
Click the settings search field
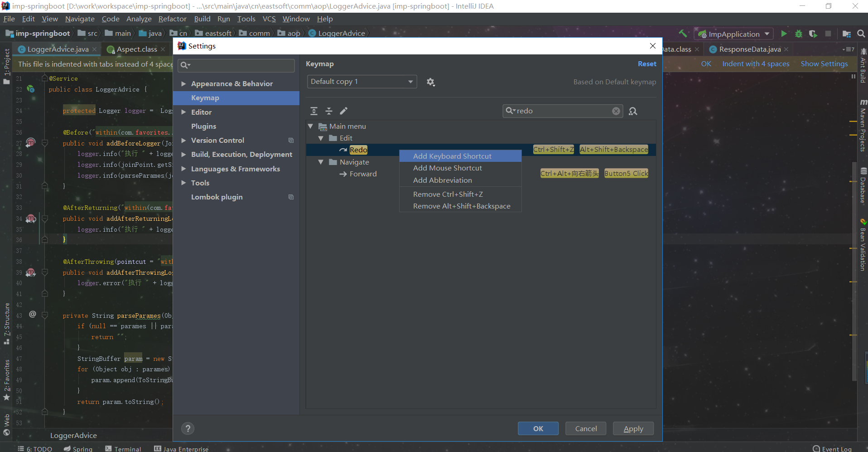(236, 65)
